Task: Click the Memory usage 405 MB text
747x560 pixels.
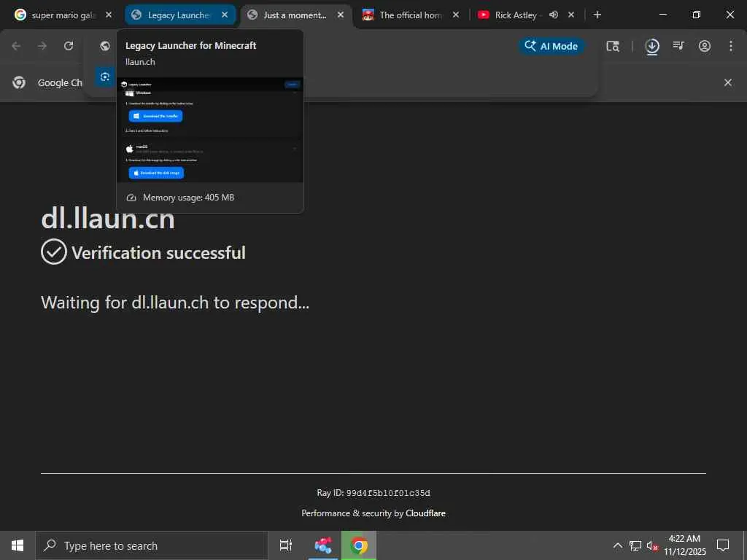Action: click(x=189, y=197)
